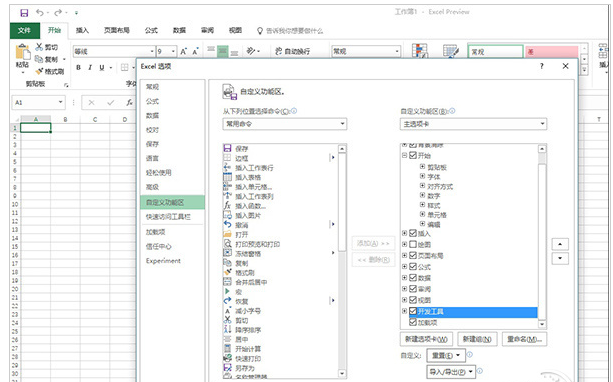Click the move up arrow button
Viewport: 613px width, 382px height.
pyautogui.click(x=560, y=244)
